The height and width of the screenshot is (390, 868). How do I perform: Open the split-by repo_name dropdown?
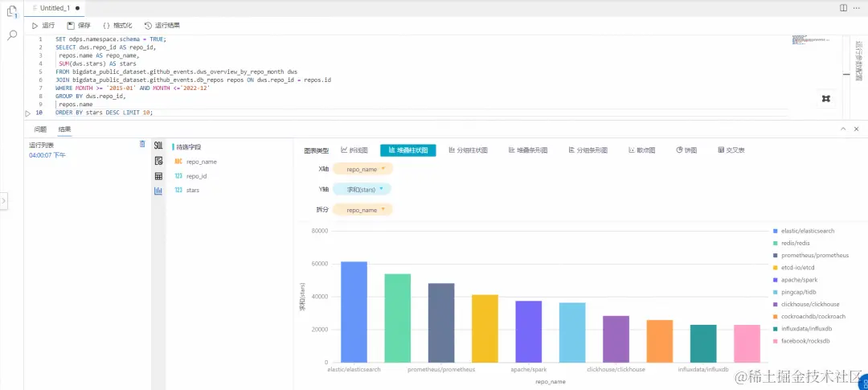[362, 210]
